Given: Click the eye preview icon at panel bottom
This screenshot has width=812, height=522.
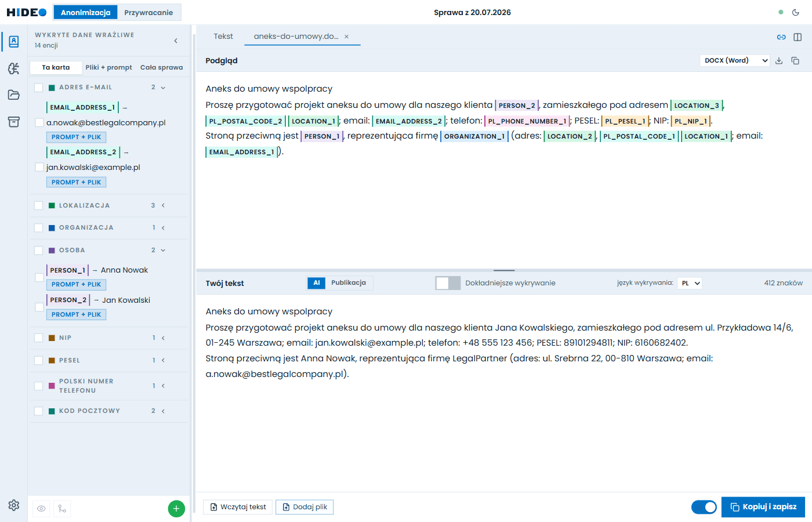Looking at the screenshot, I should point(41,509).
